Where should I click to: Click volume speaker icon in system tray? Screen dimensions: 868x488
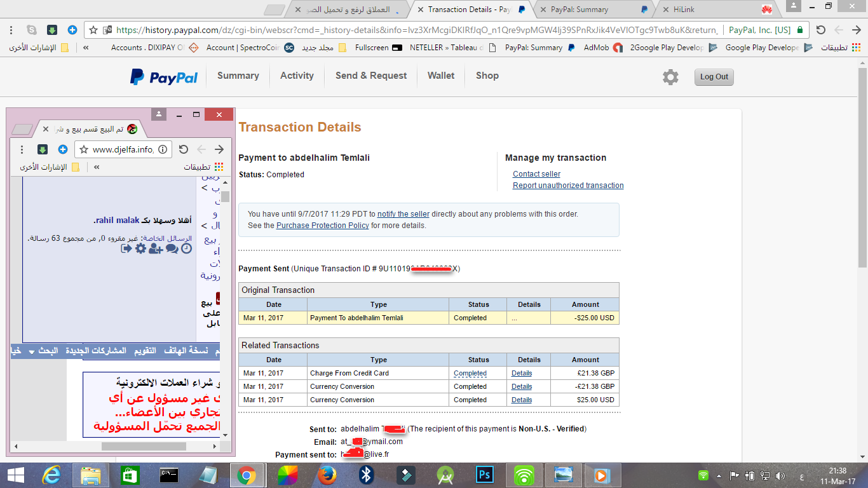pyautogui.click(x=780, y=475)
